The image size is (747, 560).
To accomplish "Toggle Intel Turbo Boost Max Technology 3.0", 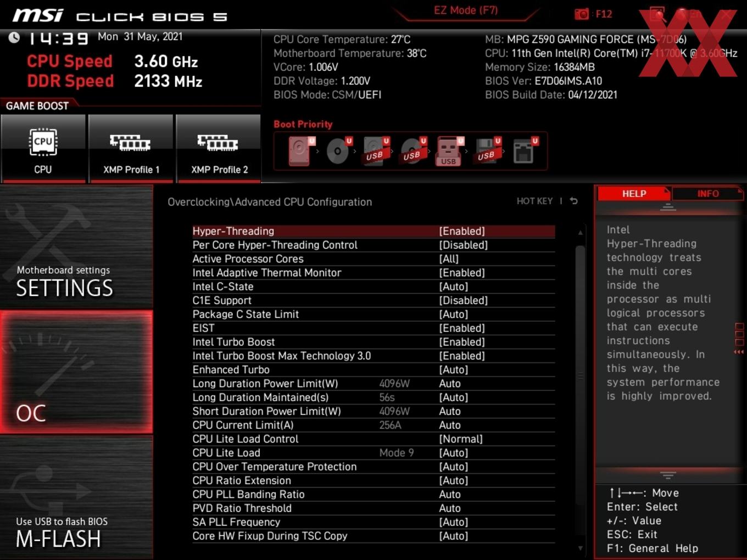I will tap(462, 356).
